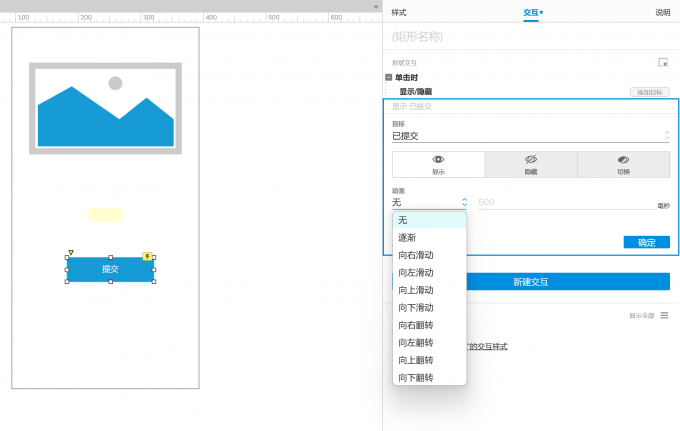The image size is (680, 431).
Task: Click the 显示全部 link
Action: point(641,316)
